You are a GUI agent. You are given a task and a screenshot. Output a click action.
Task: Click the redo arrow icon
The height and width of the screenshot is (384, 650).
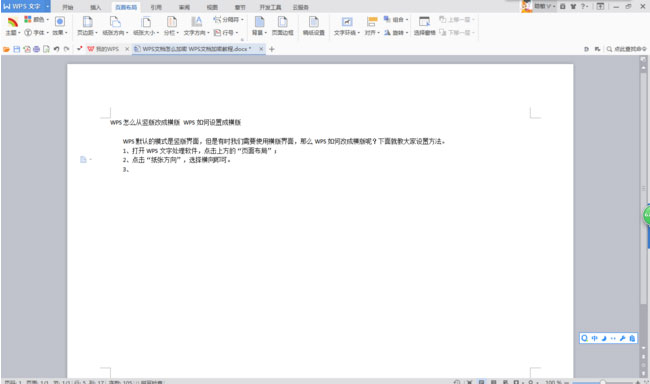[x=66, y=49]
